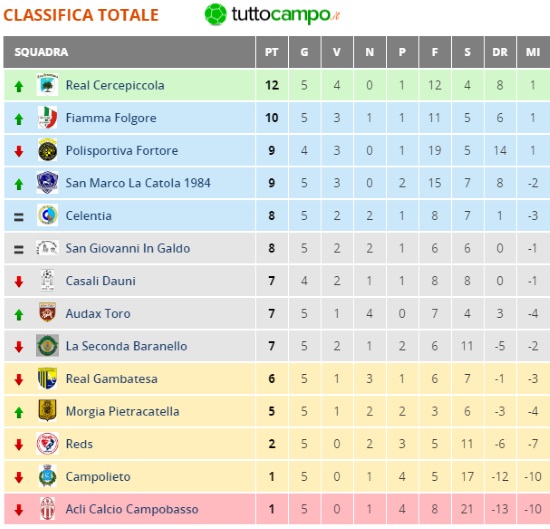Click red down arrow beside Campolieto
This screenshot has height=529, width=550.
point(19,477)
